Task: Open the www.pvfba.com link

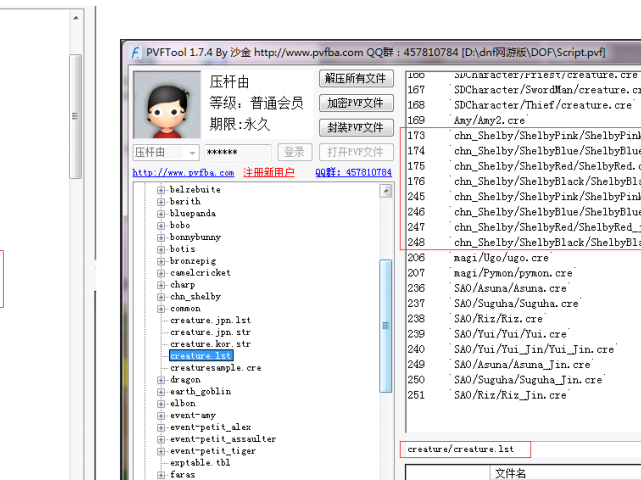Action: pos(183,173)
